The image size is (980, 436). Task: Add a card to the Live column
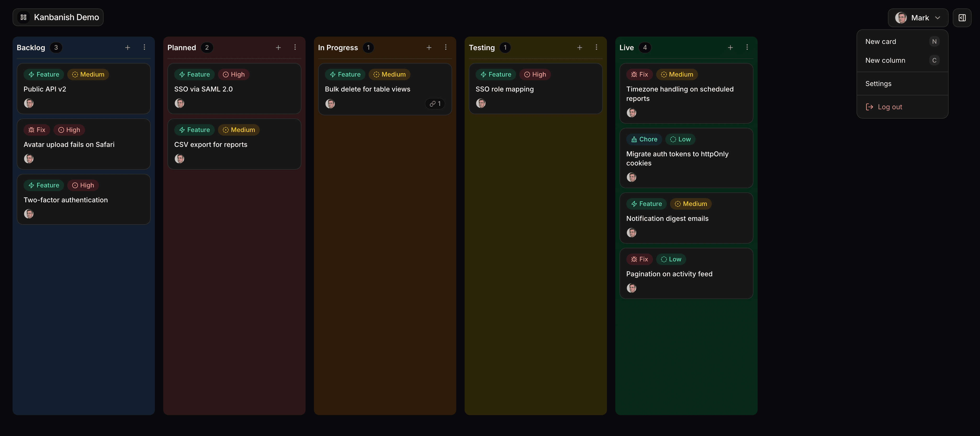point(730,48)
